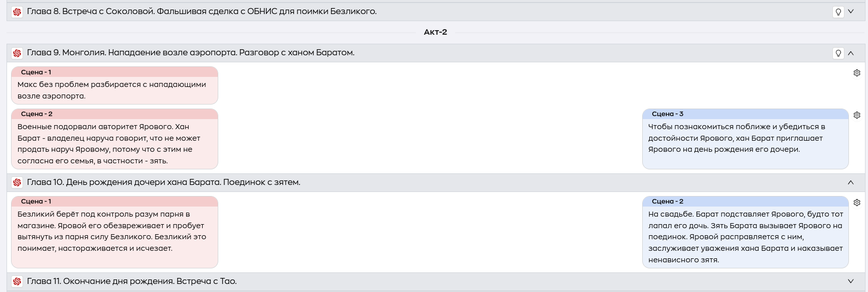Image resolution: width=868 pixels, height=292 pixels.
Task: Open gear settings beside Глава 10 Сцена - 2
Action: 857,203
